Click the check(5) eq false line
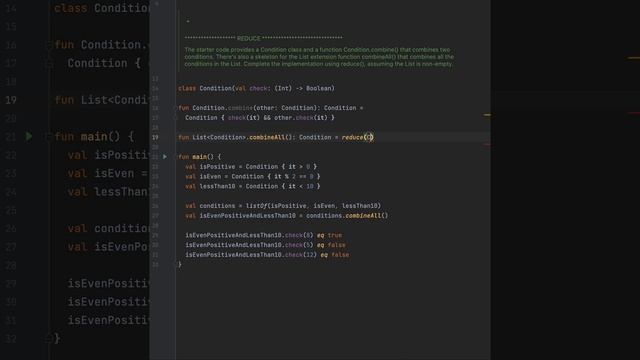The height and width of the screenshot is (360, 640). [x=265, y=245]
